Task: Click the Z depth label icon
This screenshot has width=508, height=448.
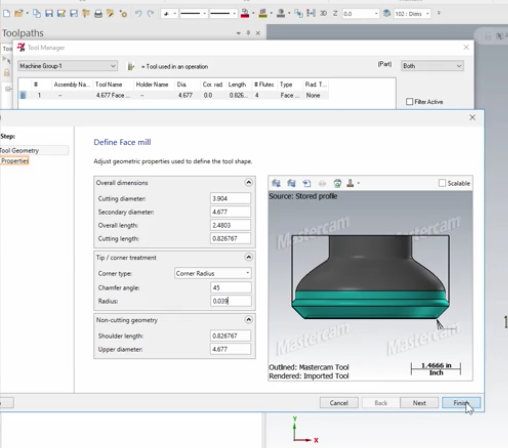Action: click(335, 14)
